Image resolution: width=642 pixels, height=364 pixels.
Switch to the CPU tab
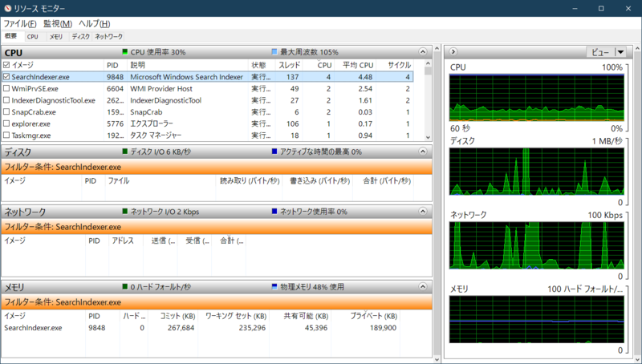tap(33, 36)
